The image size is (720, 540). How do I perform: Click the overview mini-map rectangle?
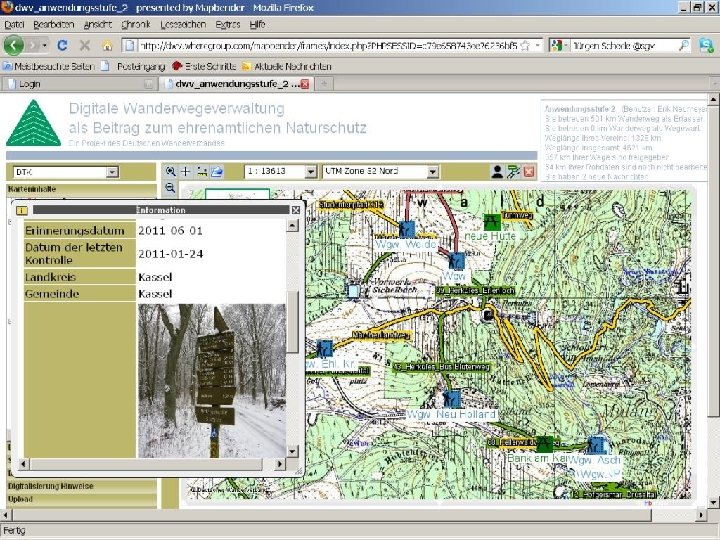(x=237, y=194)
